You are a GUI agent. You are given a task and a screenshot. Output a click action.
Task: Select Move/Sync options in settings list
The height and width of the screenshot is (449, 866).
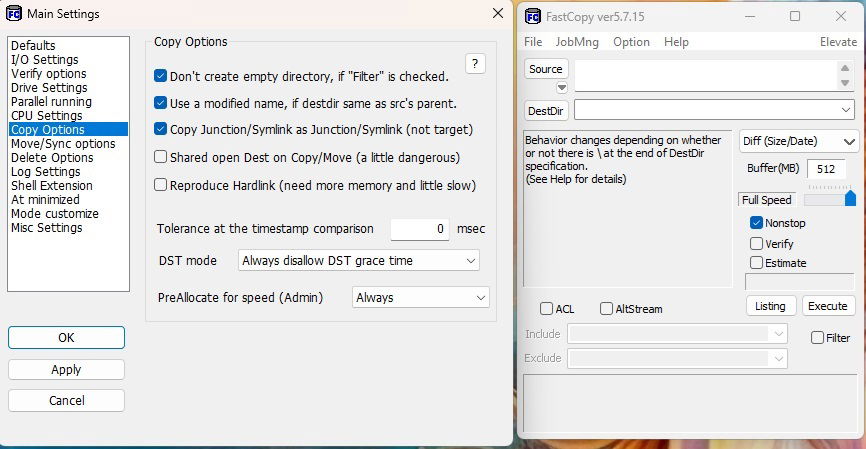[63, 144]
